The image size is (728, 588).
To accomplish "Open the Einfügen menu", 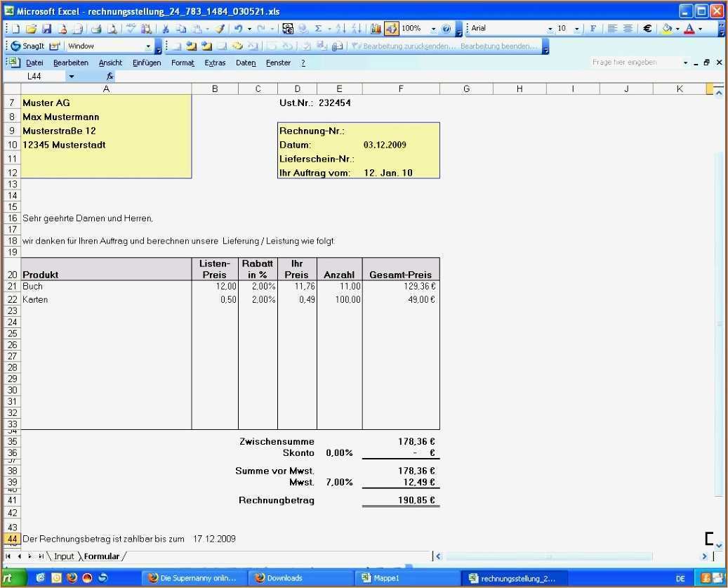I will point(147,63).
